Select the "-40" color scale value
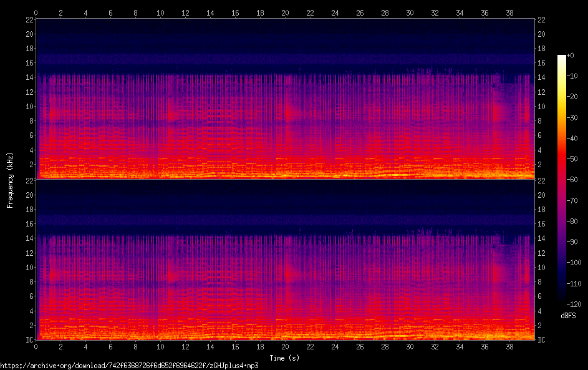 pyautogui.click(x=572, y=138)
